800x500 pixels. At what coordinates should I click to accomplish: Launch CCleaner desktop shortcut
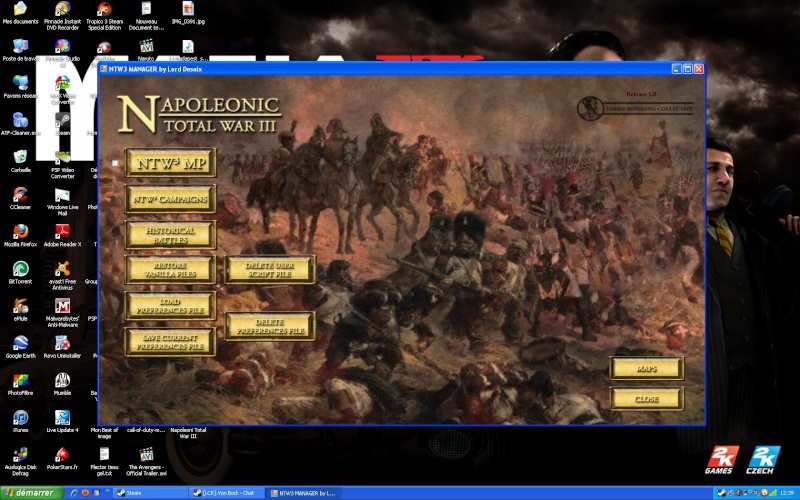(x=20, y=198)
